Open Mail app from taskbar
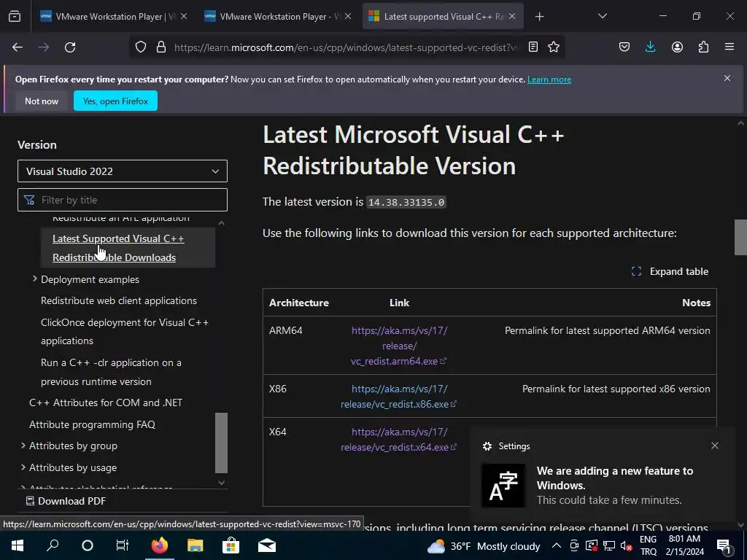 [x=267, y=545]
